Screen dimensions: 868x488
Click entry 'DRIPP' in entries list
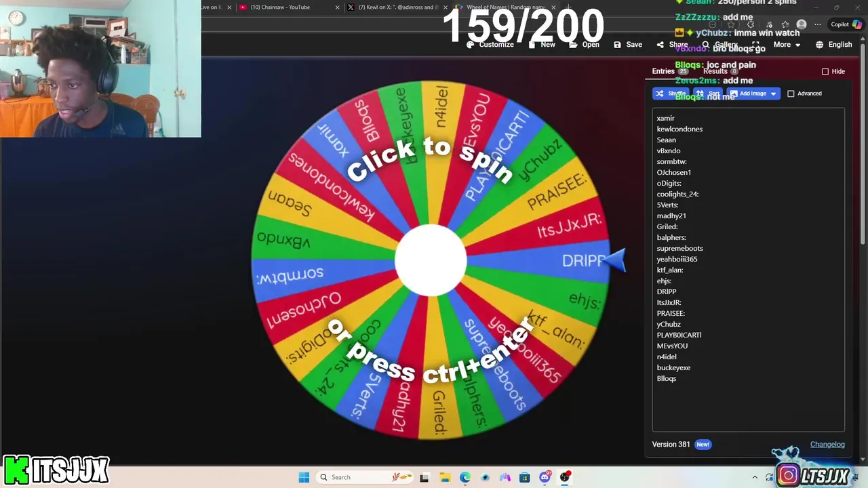[x=667, y=291]
